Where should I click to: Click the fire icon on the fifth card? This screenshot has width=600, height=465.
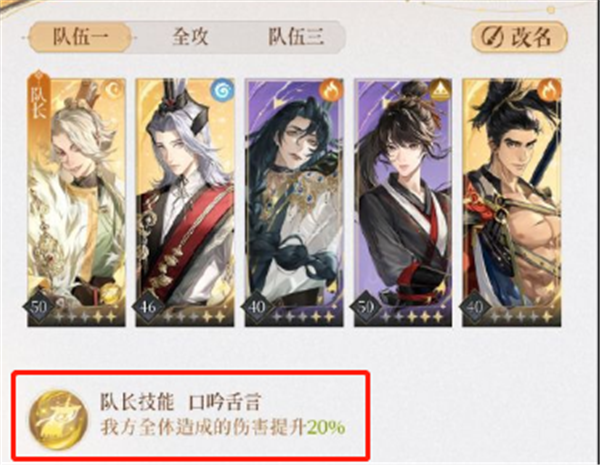click(x=549, y=91)
